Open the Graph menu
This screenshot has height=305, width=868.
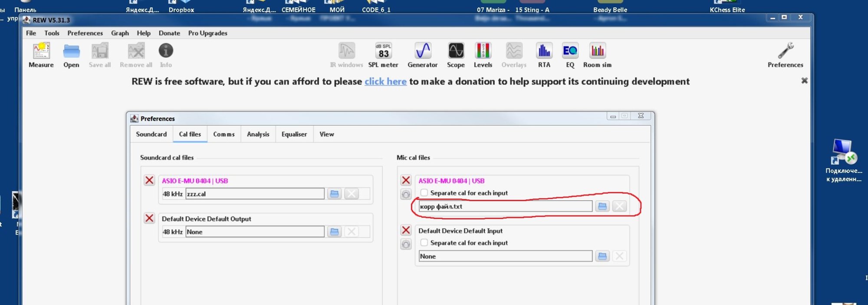click(x=120, y=33)
